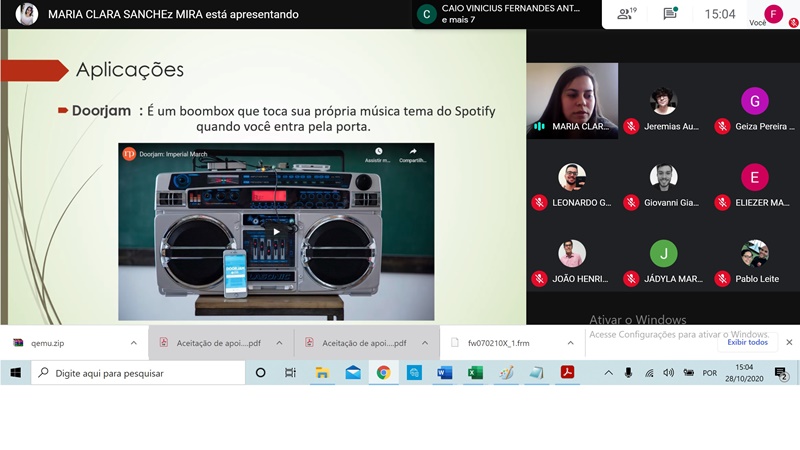Viewport: 800px width, 450px height.
Task: Open Excel from the taskbar
Action: (x=475, y=373)
